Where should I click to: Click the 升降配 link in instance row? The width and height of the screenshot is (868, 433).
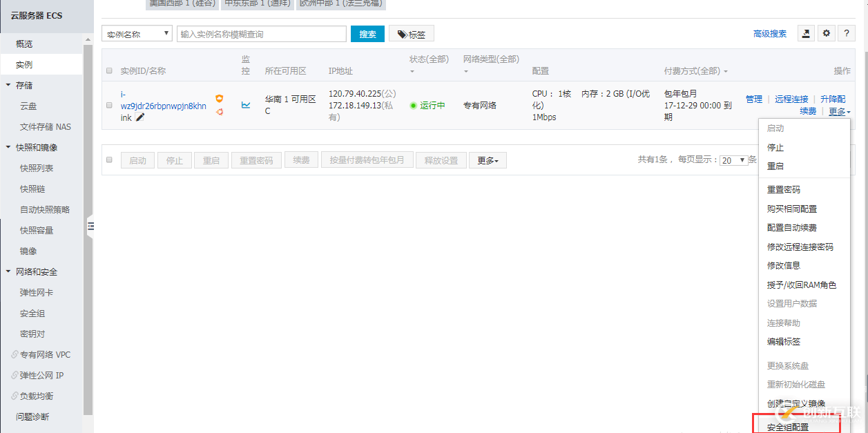[833, 99]
